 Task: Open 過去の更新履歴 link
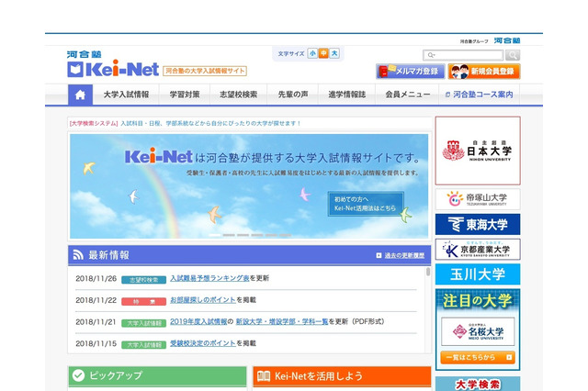click(404, 255)
